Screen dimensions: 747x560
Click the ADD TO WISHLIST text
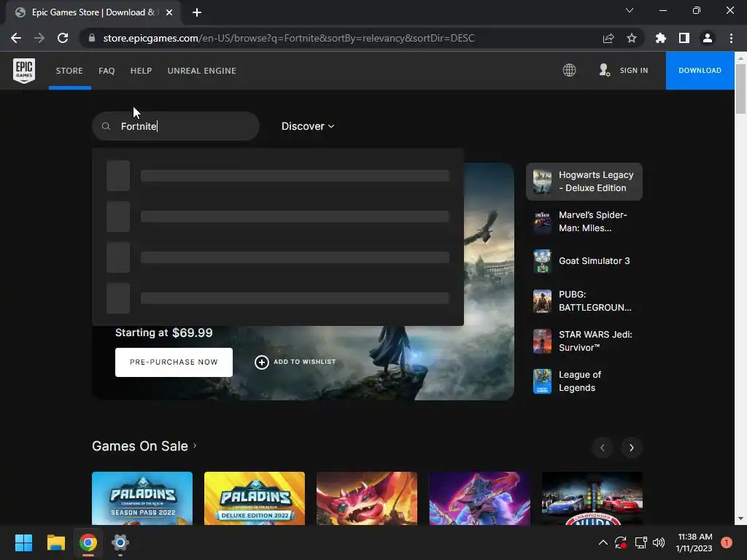304,362
